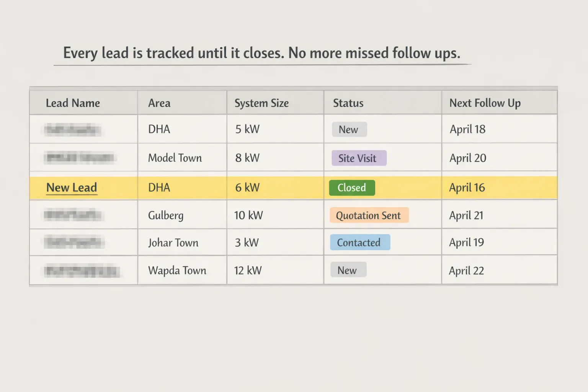Select the Next Follow Up column header
Viewport: 588px width, 392px height.
pyautogui.click(x=485, y=103)
